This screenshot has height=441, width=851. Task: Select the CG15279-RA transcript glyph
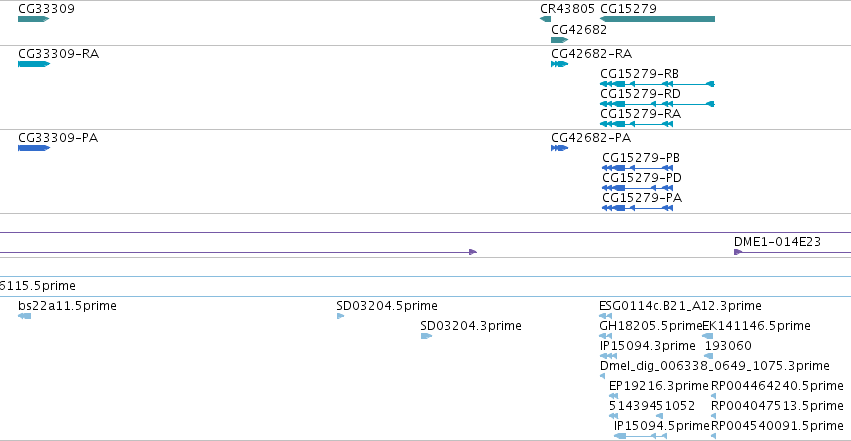(637, 124)
